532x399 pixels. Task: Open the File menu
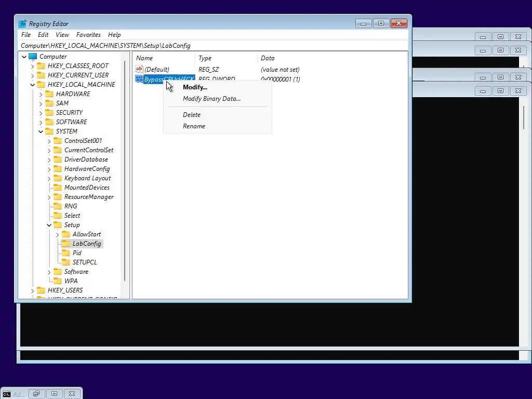point(26,35)
